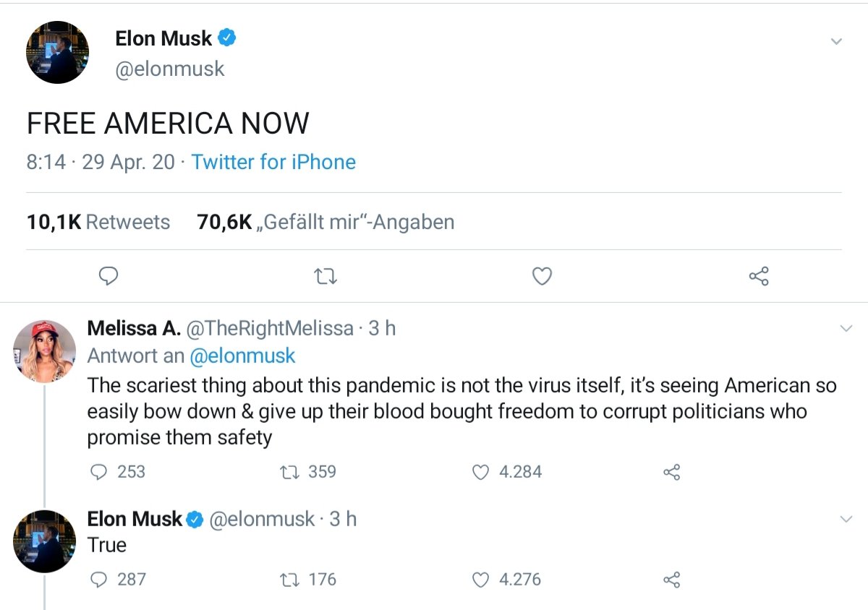This screenshot has height=610, width=868.
Task: Like Melissa A.'s reply tweet
Action: click(x=481, y=472)
